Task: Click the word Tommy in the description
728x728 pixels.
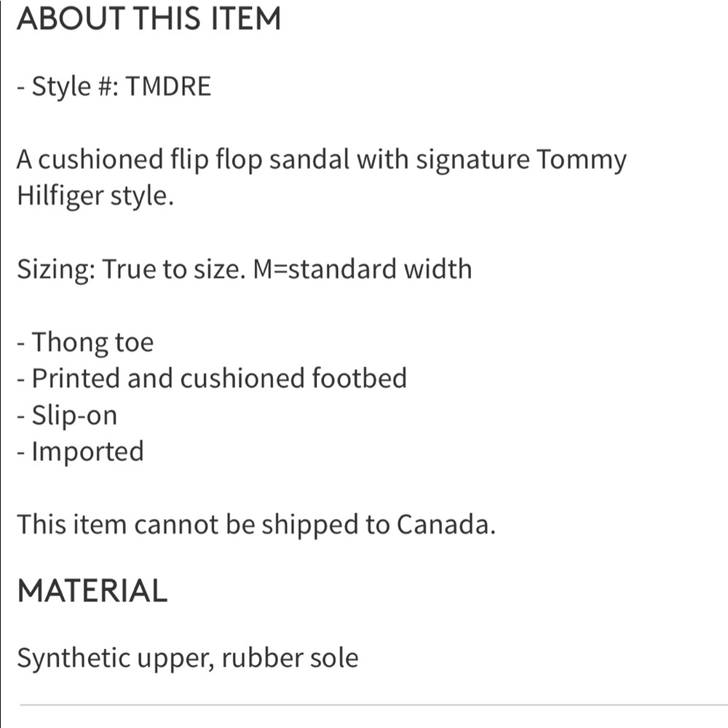Action: click(582, 161)
